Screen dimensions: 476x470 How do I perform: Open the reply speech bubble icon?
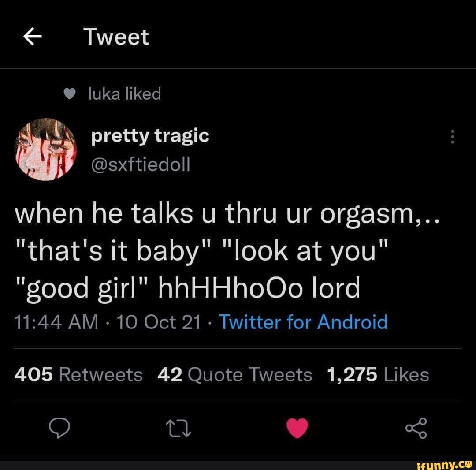pos(59,428)
